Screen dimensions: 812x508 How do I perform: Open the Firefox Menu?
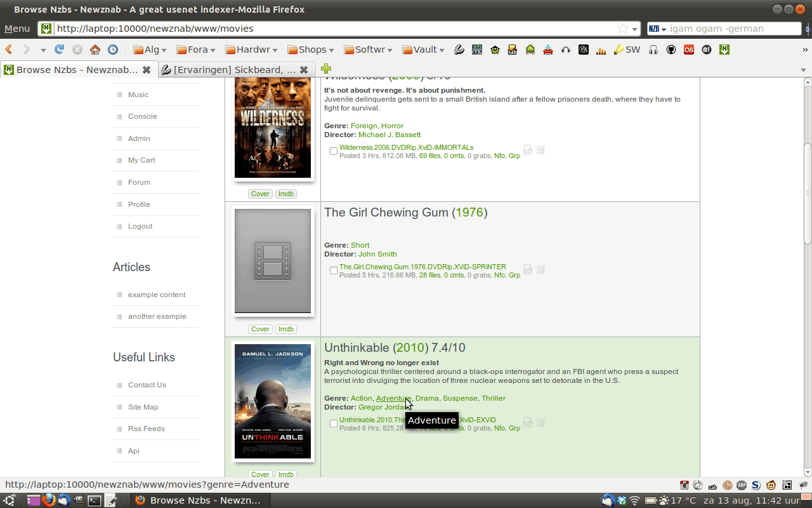point(17,29)
